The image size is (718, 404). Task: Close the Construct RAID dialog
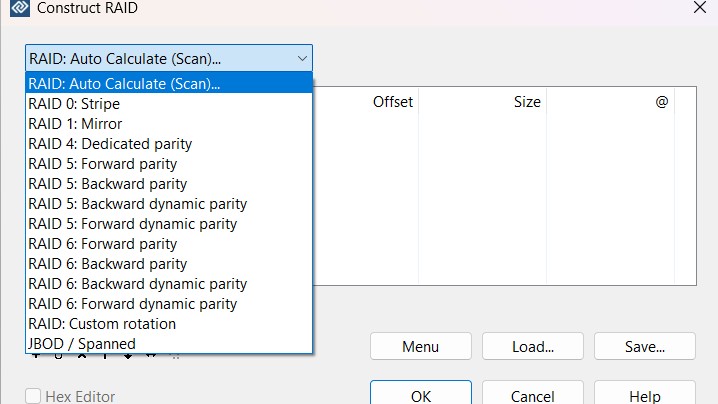(x=699, y=8)
